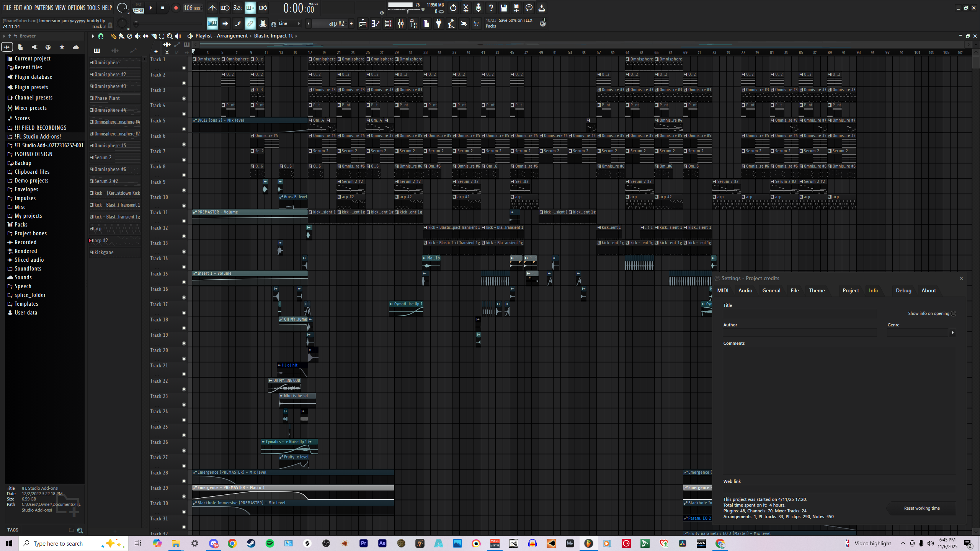
Task: Select the pencil draw tool in playlist
Action: pyautogui.click(x=113, y=36)
